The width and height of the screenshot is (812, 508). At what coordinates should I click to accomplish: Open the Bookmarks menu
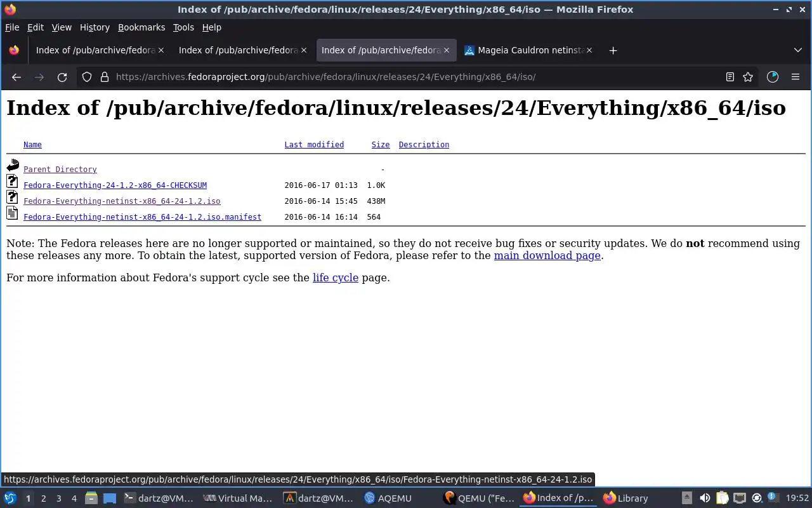coord(141,27)
